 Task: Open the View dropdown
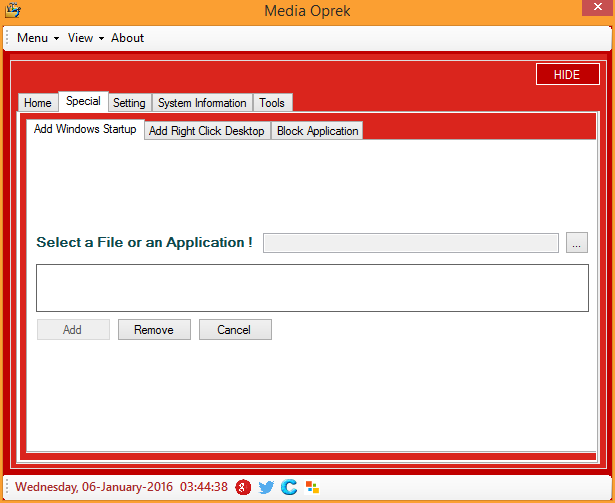pyautogui.click(x=86, y=38)
